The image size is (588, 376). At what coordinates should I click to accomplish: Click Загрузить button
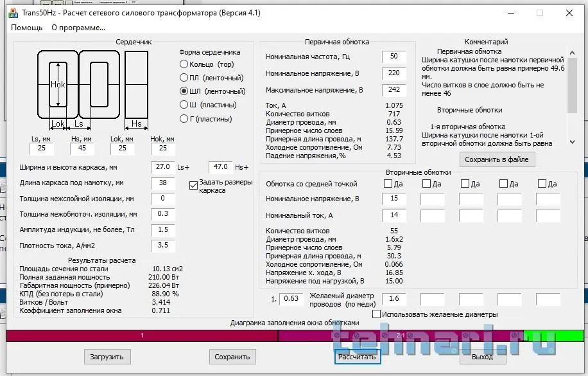107,357
